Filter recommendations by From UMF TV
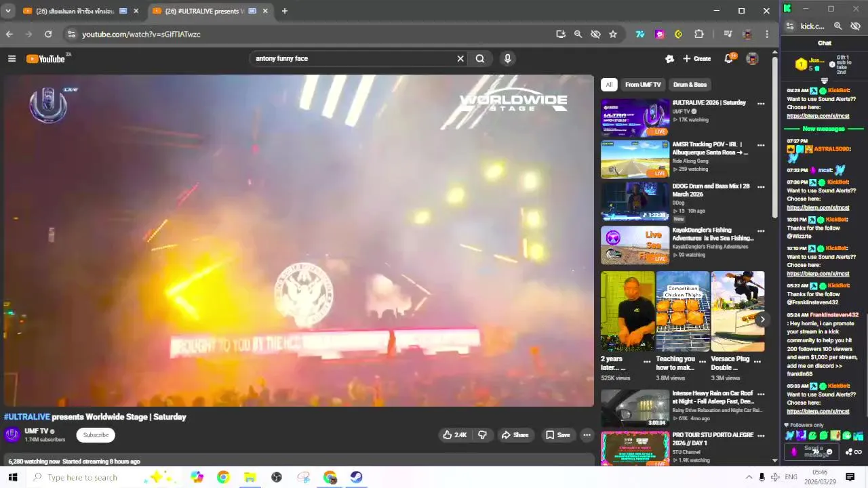This screenshot has height=488, width=868. coord(643,85)
